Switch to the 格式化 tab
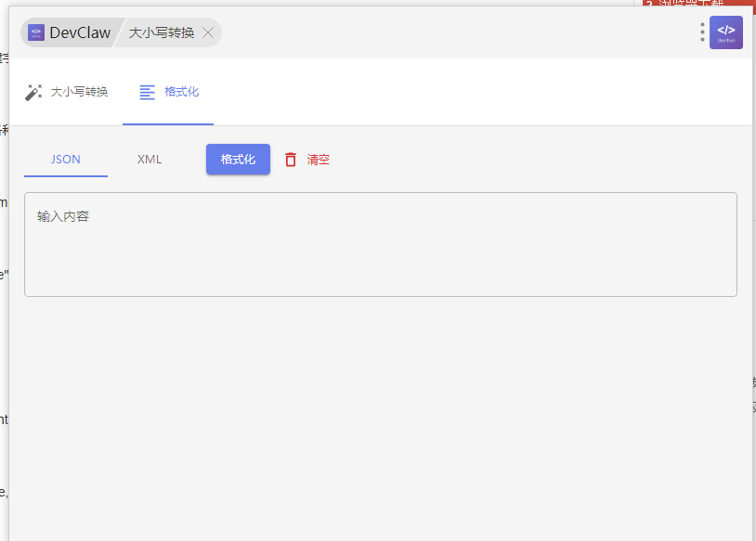This screenshot has height=541, width=756. coord(168,92)
